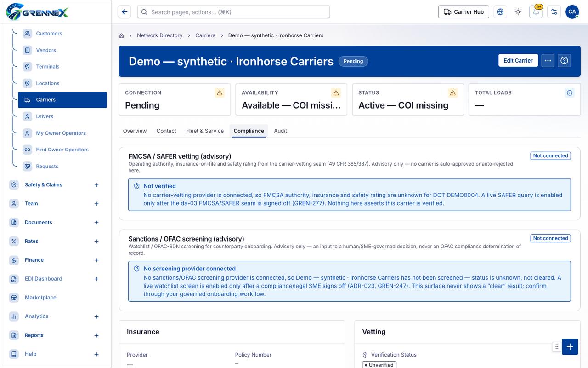Focus the search pages field
The width and height of the screenshot is (588, 368).
click(233, 12)
